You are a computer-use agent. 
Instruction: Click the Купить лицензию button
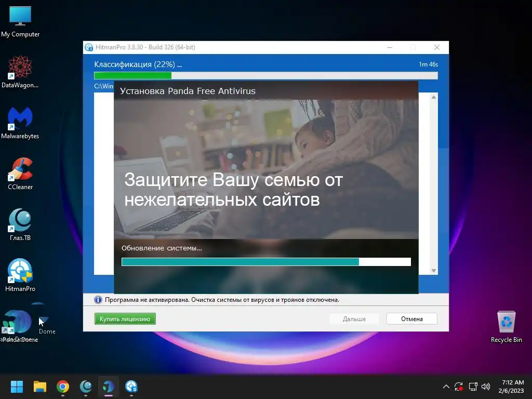click(125, 319)
